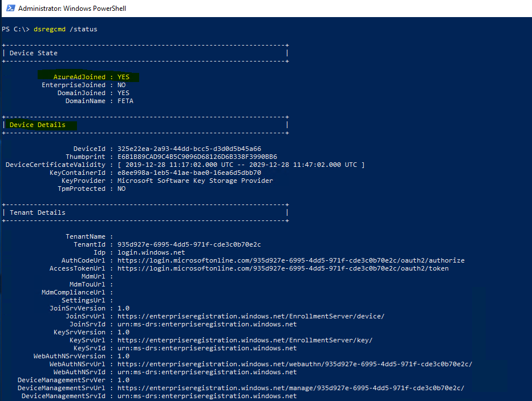Click the PS C:\> prompt
This screenshot has width=532, height=401.
point(15,29)
